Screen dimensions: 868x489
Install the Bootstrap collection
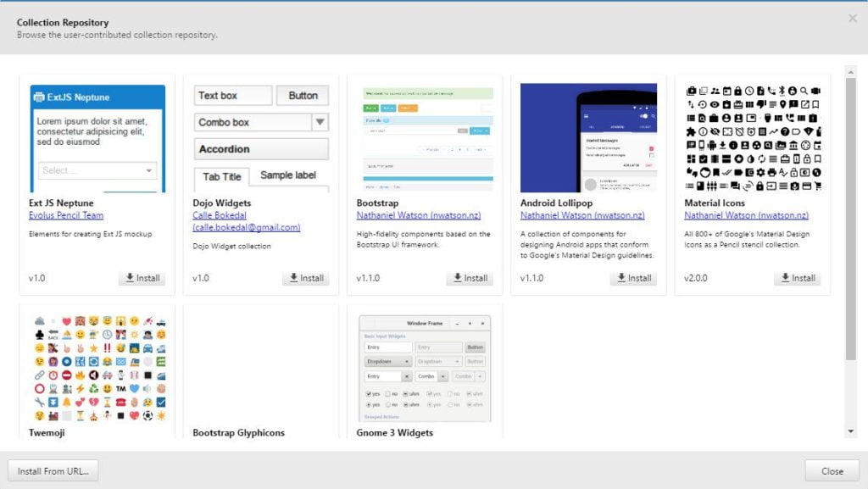click(x=470, y=278)
